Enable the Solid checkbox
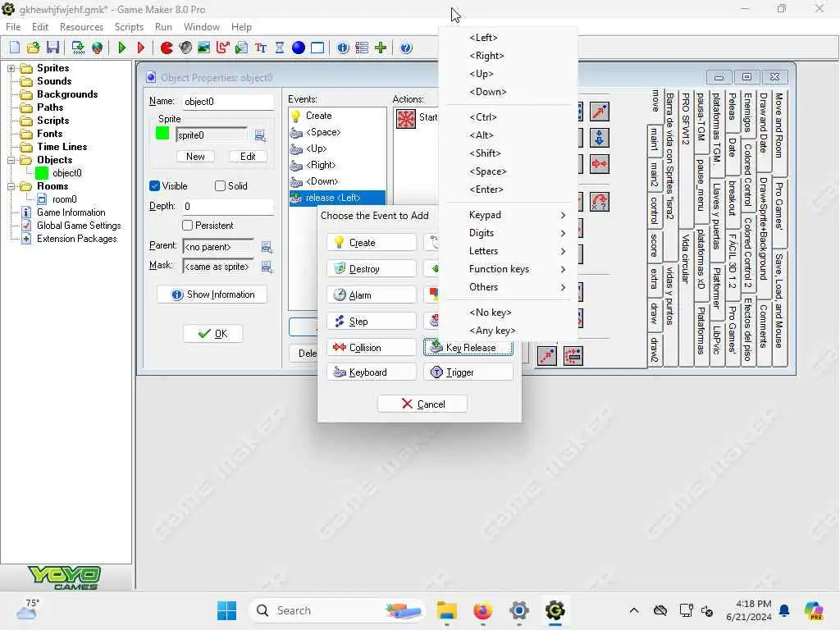Screen dimensions: 840x630 pyautogui.click(x=220, y=186)
